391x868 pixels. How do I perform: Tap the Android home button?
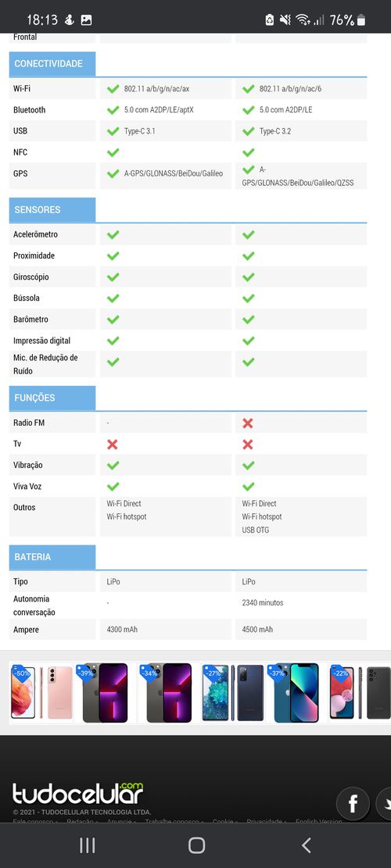click(x=196, y=845)
